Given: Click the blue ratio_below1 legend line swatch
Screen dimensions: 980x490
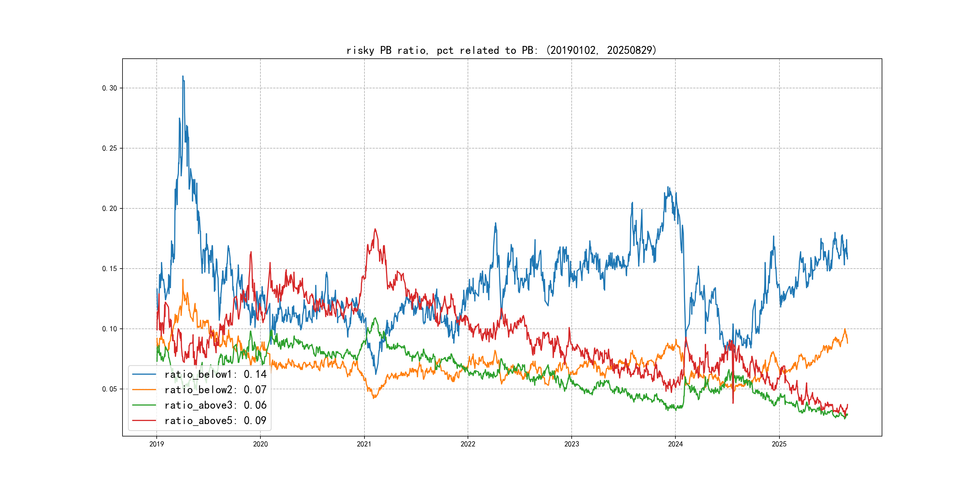Looking at the screenshot, I should [144, 374].
